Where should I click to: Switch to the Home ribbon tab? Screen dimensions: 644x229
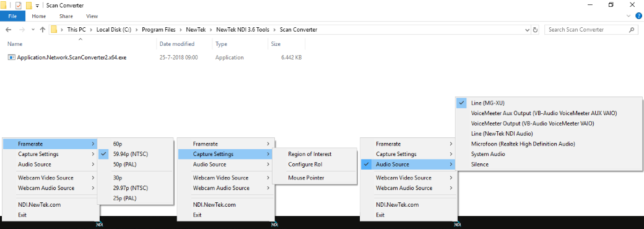tap(39, 16)
